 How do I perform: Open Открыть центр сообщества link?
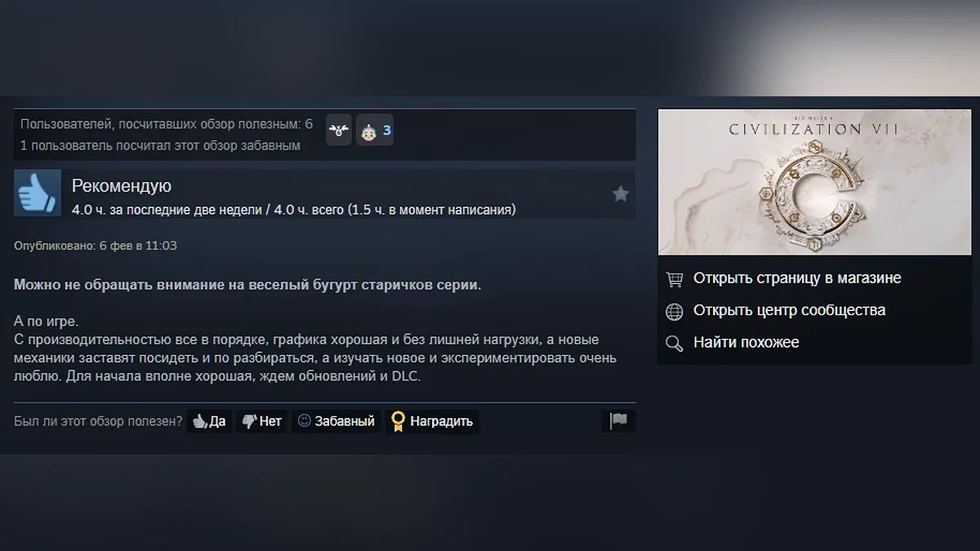click(789, 310)
